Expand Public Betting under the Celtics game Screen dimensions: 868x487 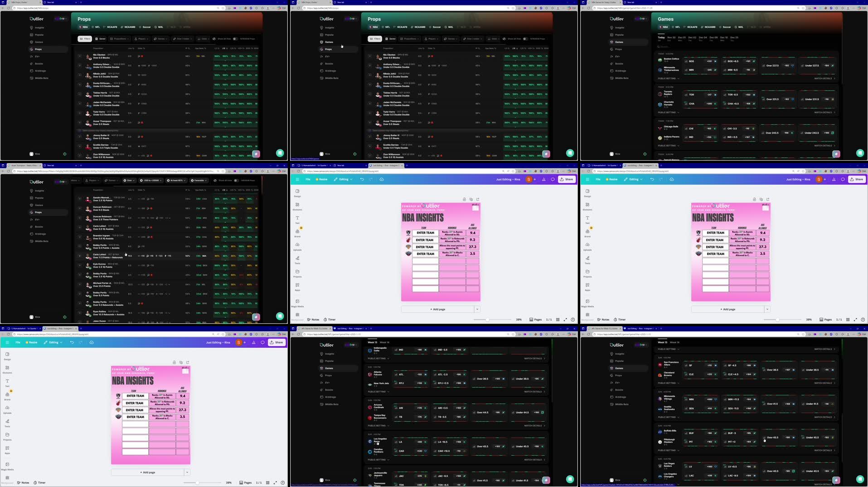(x=668, y=78)
